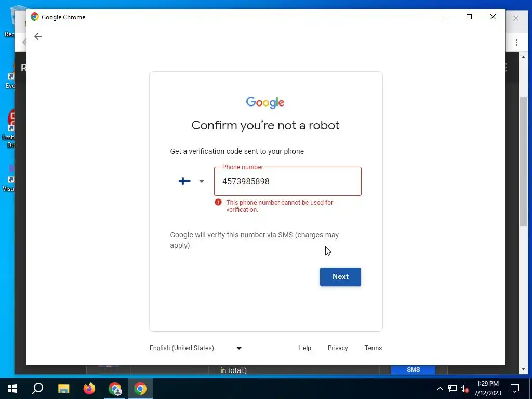Click the red error exclamation icon
Viewport: 532px width, 399px height.
pyautogui.click(x=218, y=202)
